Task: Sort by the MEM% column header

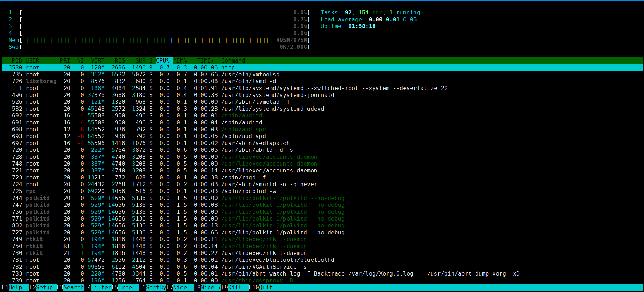Action: (180, 61)
